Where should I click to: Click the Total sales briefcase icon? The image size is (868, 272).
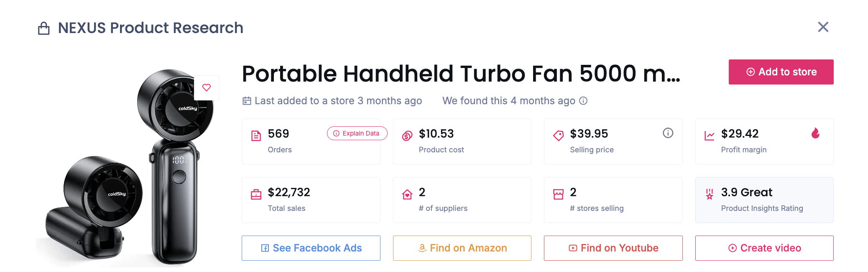coord(256,194)
